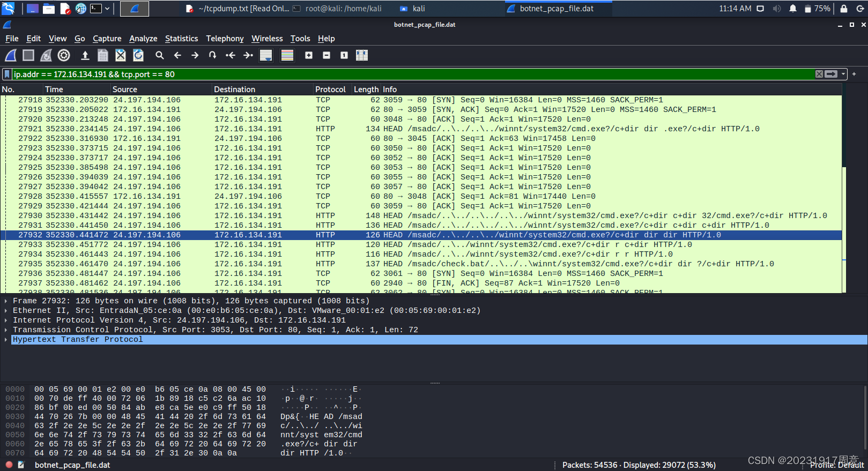Image resolution: width=868 pixels, height=471 pixels.
Task: Open the Capture menu
Action: [107, 39]
